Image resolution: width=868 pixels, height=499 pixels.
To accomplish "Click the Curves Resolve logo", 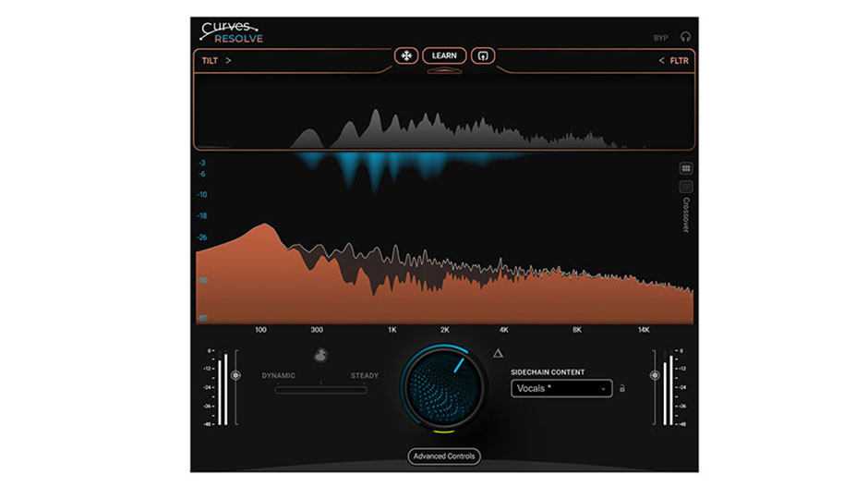I will [x=232, y=34].
